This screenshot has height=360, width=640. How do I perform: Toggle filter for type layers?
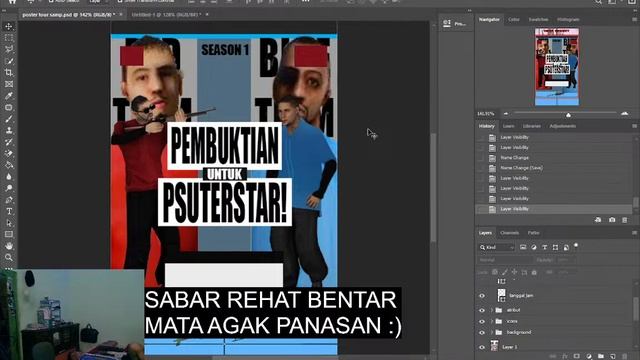pos(544,247)
